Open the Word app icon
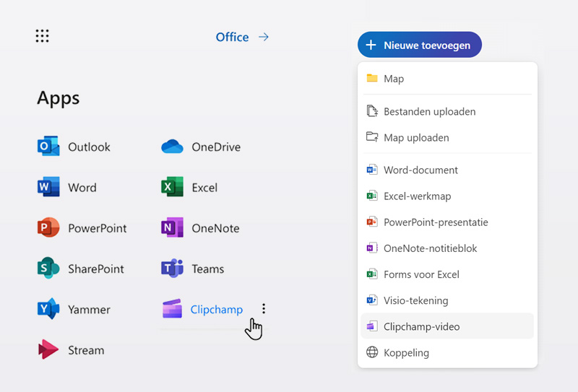The width and height of the screenshot is (578, 392). 48,188
